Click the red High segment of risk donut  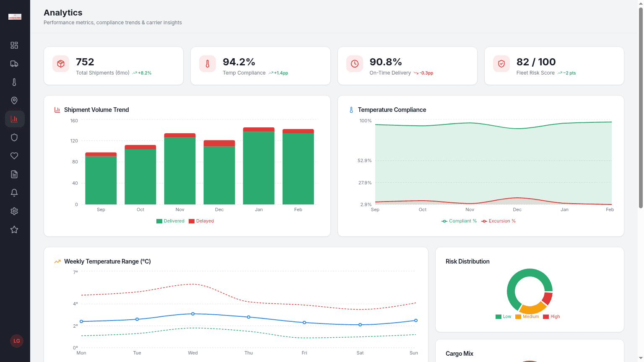548,298
